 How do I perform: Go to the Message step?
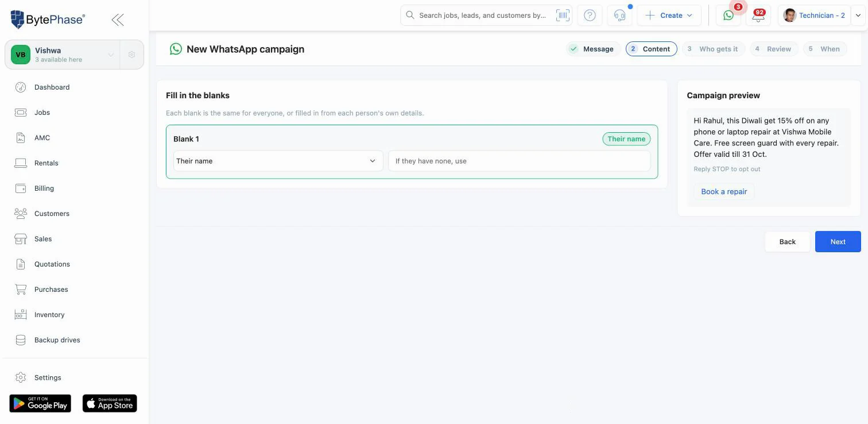click(592, 49)
